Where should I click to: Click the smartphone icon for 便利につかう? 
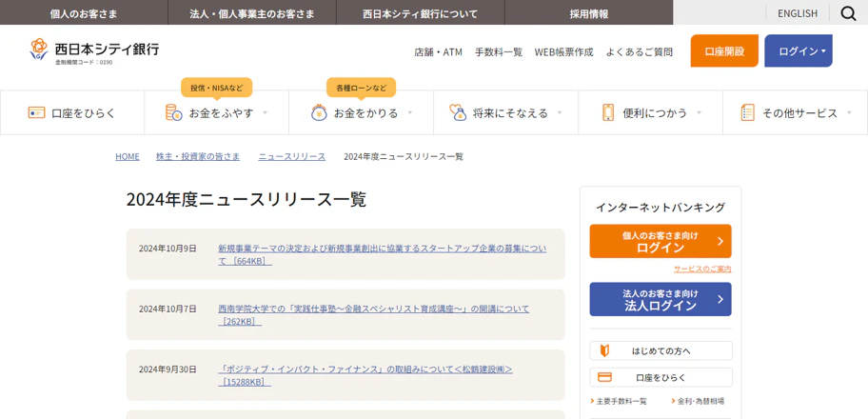click(x=608, y=112)
